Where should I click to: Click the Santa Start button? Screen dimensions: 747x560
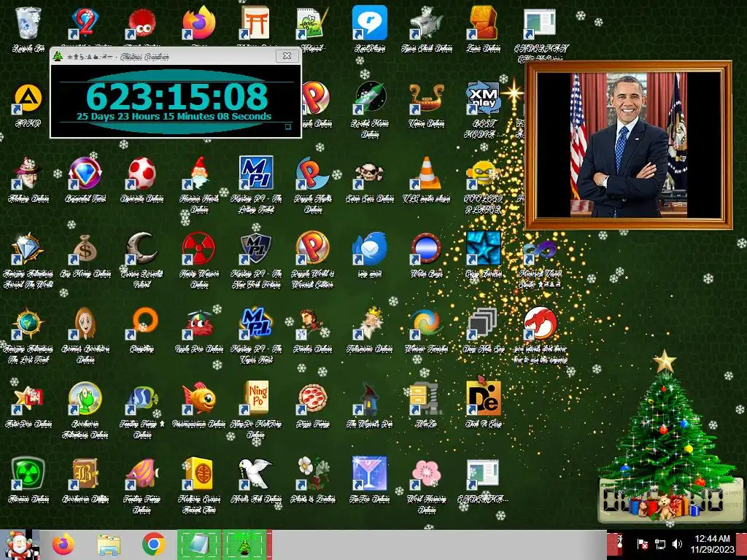click(19, 545)
